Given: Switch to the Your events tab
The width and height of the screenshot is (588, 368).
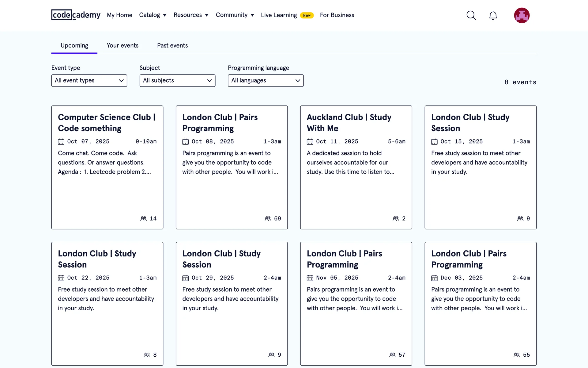Looking at the screenshot, I should [123, 45].
